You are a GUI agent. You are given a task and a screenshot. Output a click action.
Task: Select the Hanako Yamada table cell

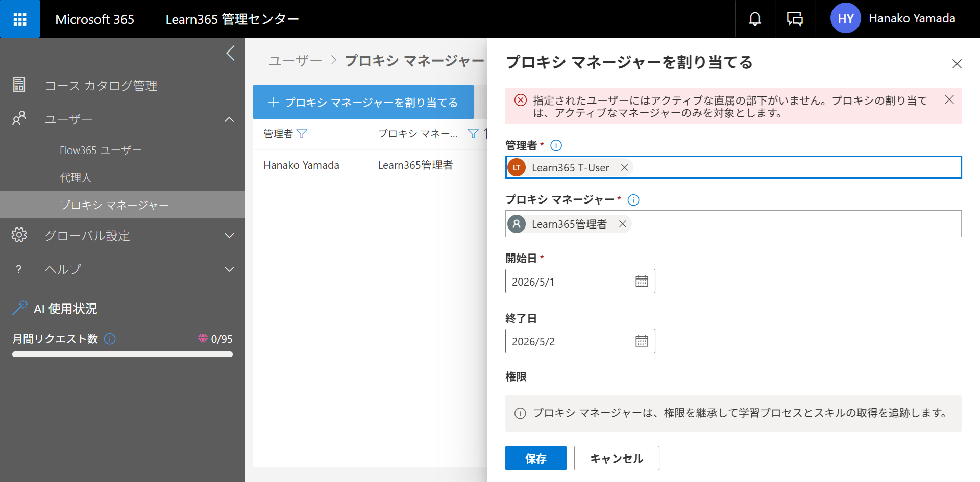click(302, 165)
